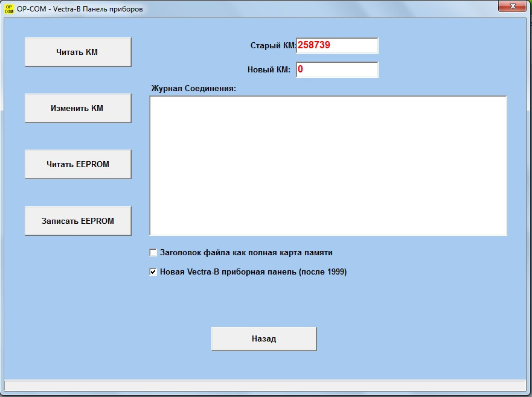Viewport: 532px width, 397px height.
Task: Click the Старый КМ field showing 258739
Action: click(337, 45)
